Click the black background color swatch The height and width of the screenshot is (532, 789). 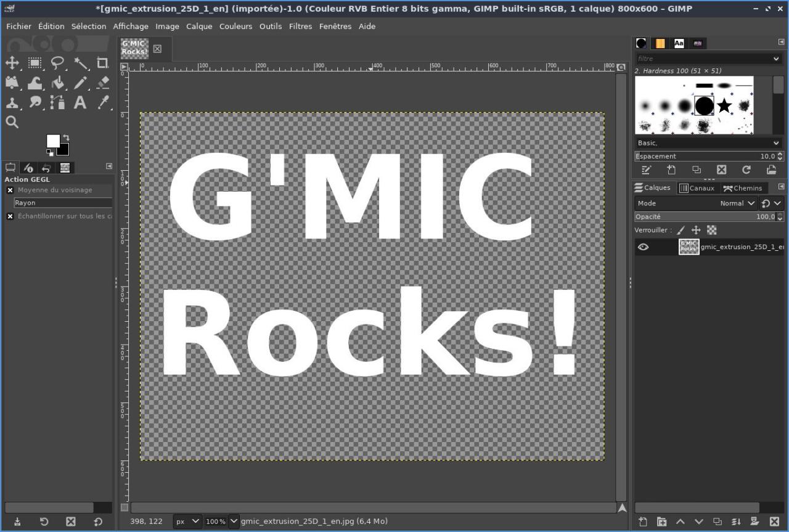(64, 150)
